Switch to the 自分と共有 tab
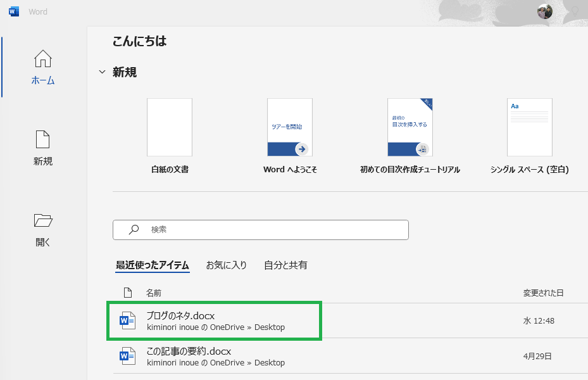 [285, 265]
